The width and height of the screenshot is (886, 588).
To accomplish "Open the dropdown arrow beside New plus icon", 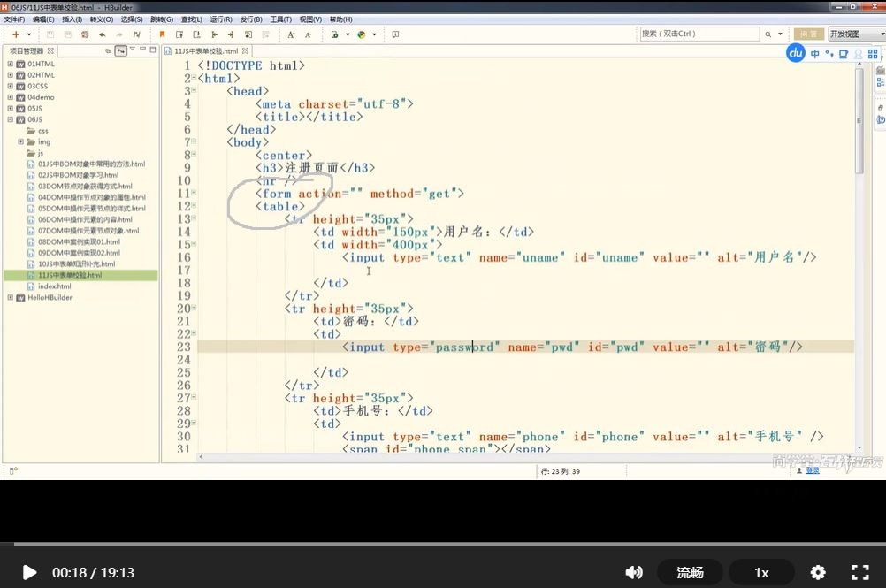I will coord(29,34).
